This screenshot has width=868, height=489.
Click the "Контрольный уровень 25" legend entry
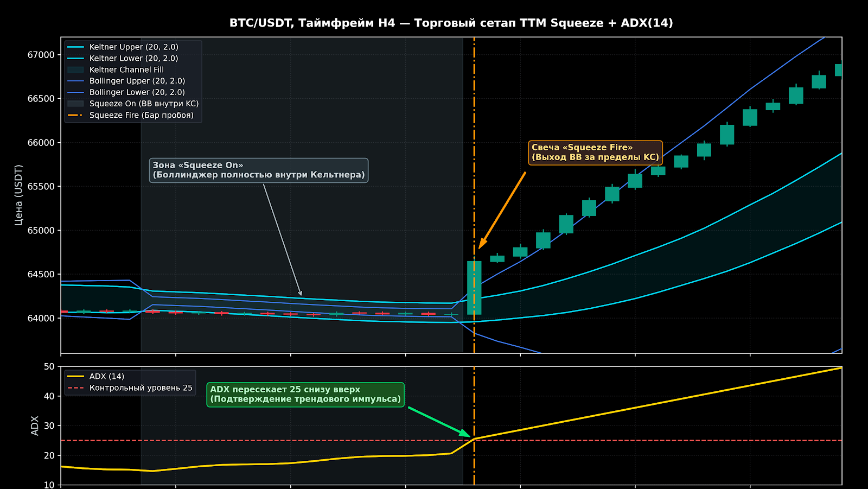click(130, 388)
